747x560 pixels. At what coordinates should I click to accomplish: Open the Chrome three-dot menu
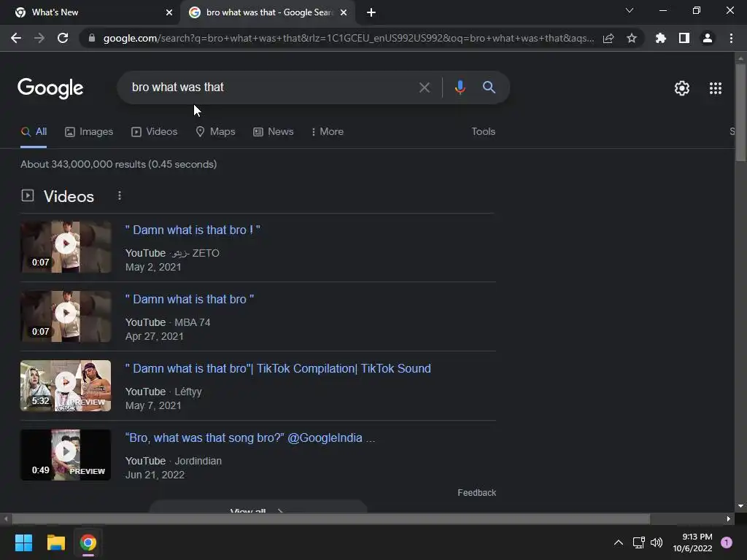731,38
